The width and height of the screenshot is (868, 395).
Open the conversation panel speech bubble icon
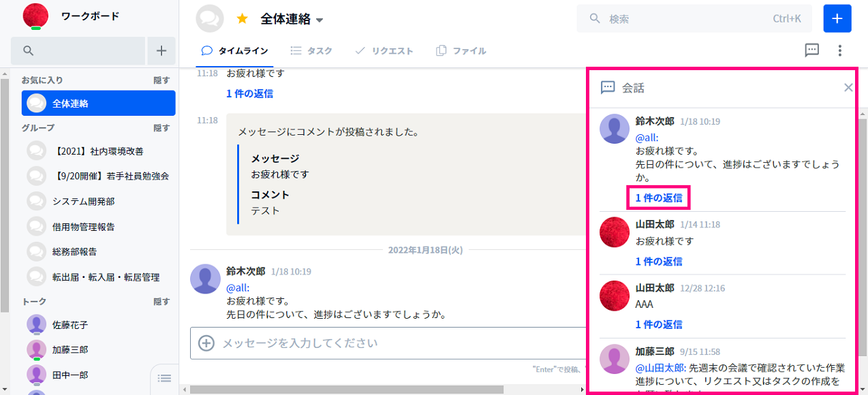click(811, 50)
